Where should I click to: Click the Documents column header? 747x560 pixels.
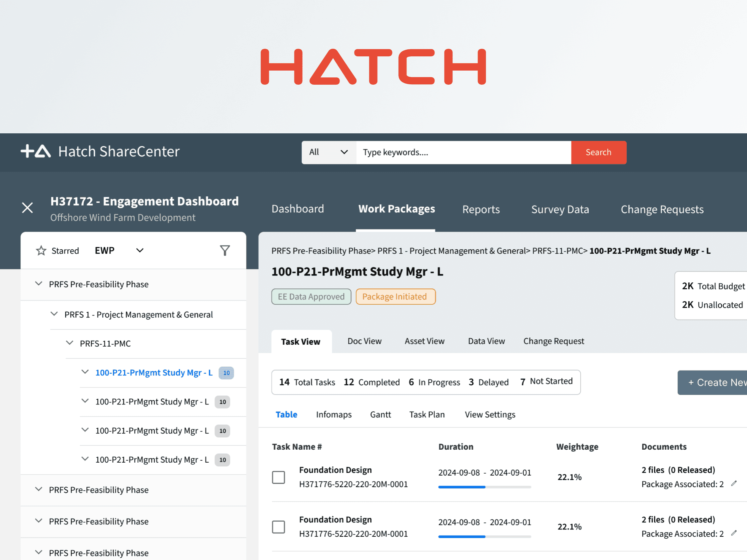pos(664,447)
